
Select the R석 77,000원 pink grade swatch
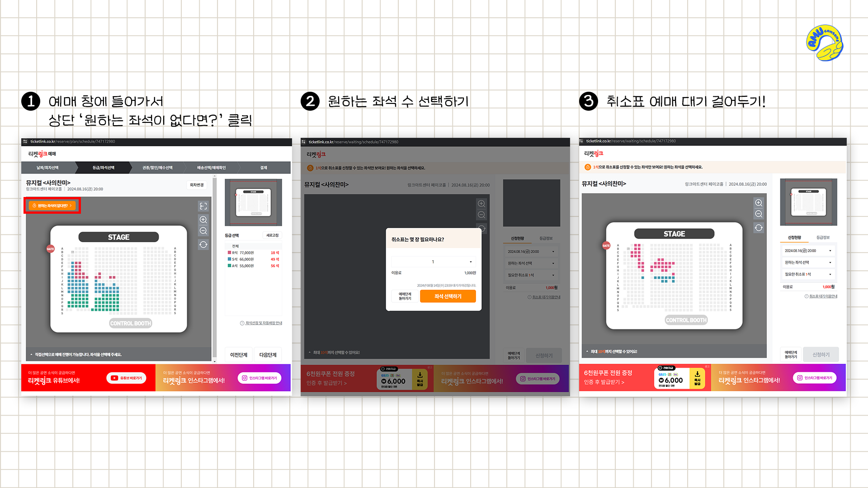point(230,253)
